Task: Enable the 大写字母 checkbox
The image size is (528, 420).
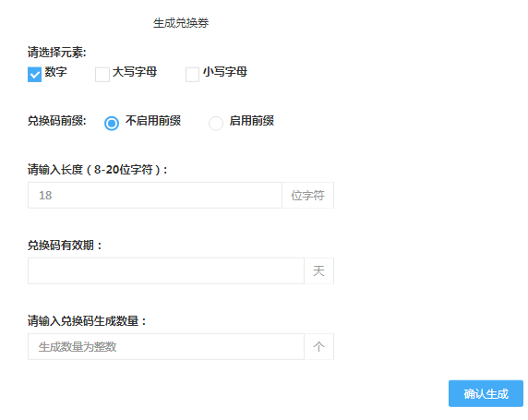Action: click(102, 75)
